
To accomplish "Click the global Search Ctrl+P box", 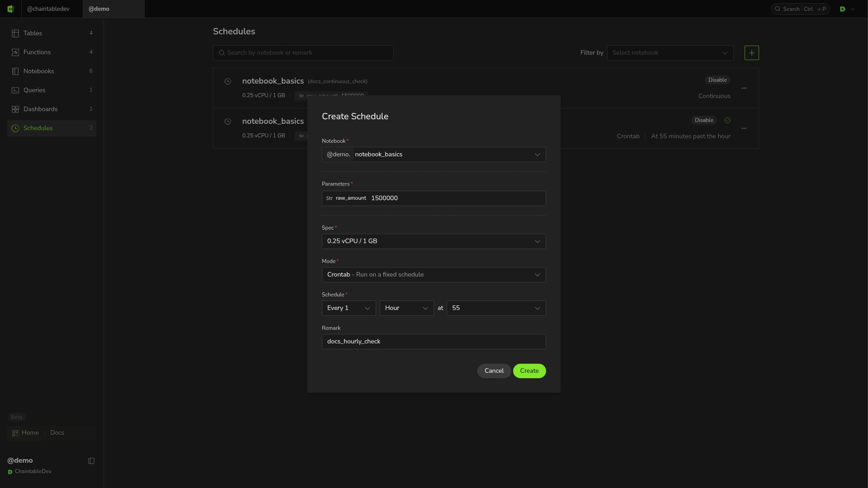I will point(800,9).
